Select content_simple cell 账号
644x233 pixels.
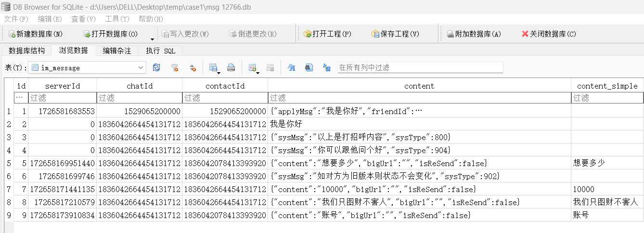coord(607,215)
